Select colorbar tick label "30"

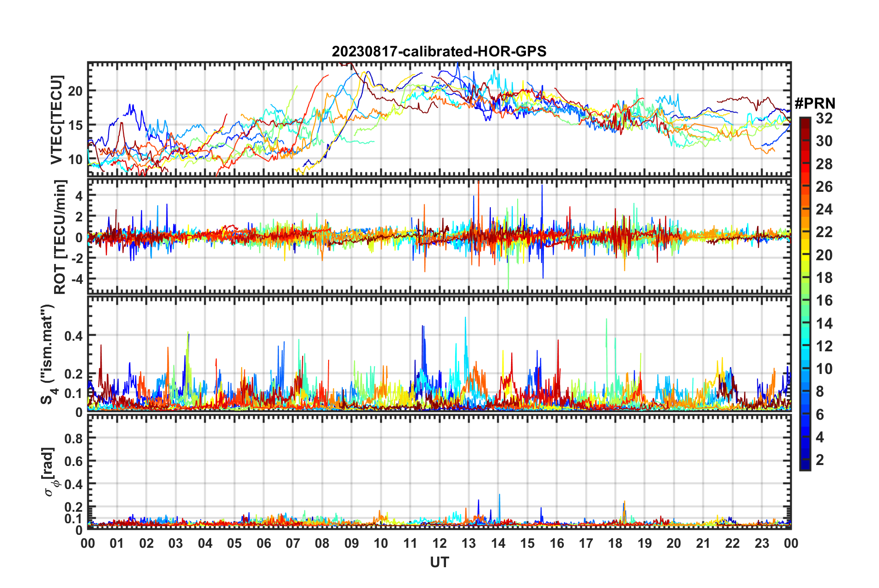coord(824,141)
